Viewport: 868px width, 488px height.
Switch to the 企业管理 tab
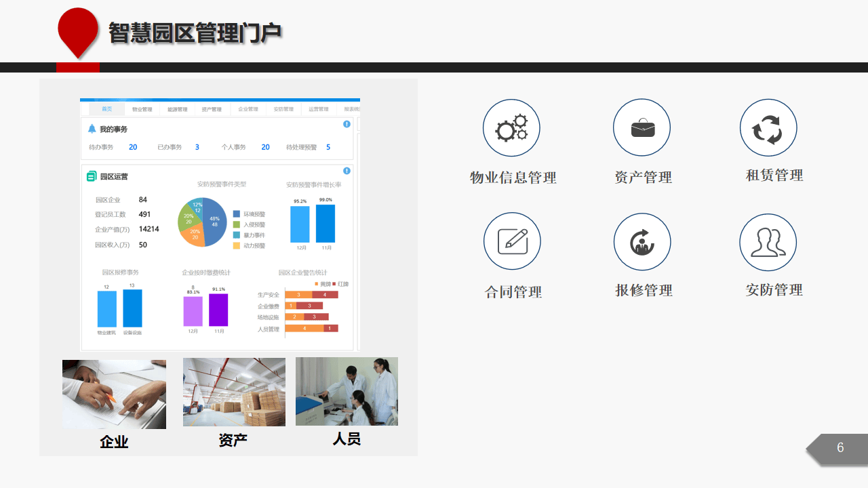pos(248,109)
